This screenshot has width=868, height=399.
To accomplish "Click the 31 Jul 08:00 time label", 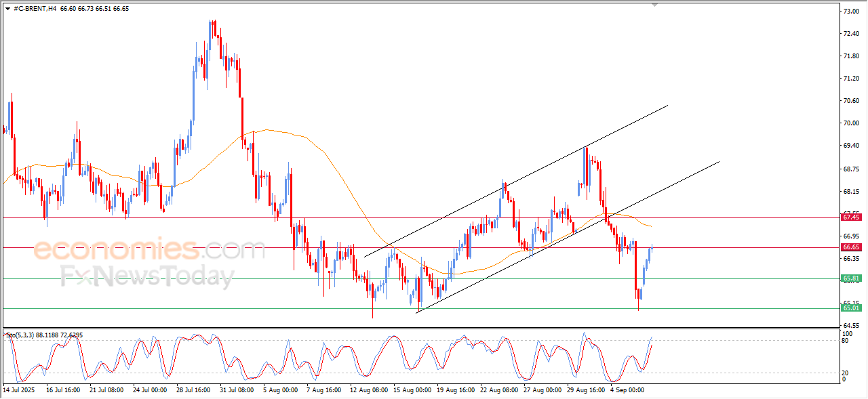I will pos(237,390).
